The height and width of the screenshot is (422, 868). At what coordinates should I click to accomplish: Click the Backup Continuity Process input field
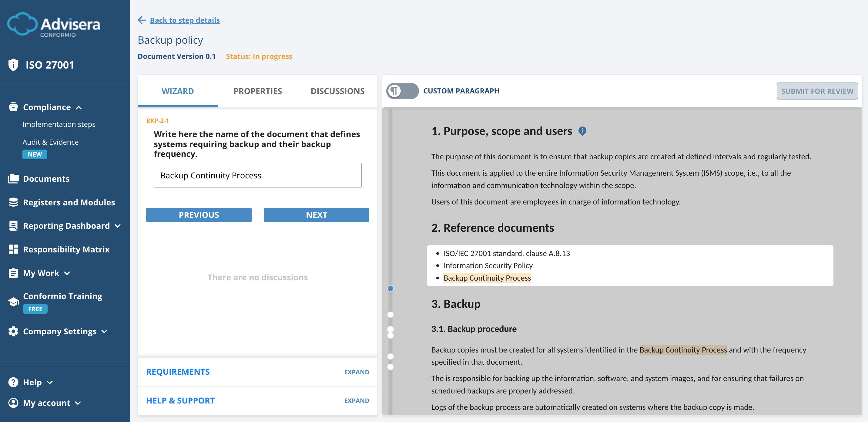(x=257, y=175)
